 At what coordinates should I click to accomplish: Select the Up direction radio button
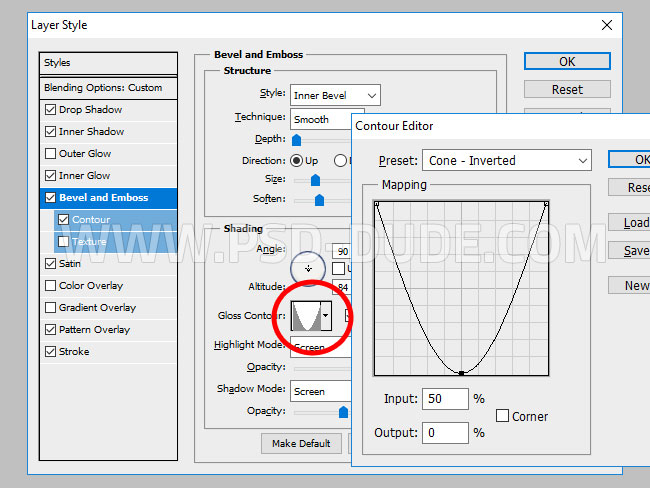(x=297, y=160)
